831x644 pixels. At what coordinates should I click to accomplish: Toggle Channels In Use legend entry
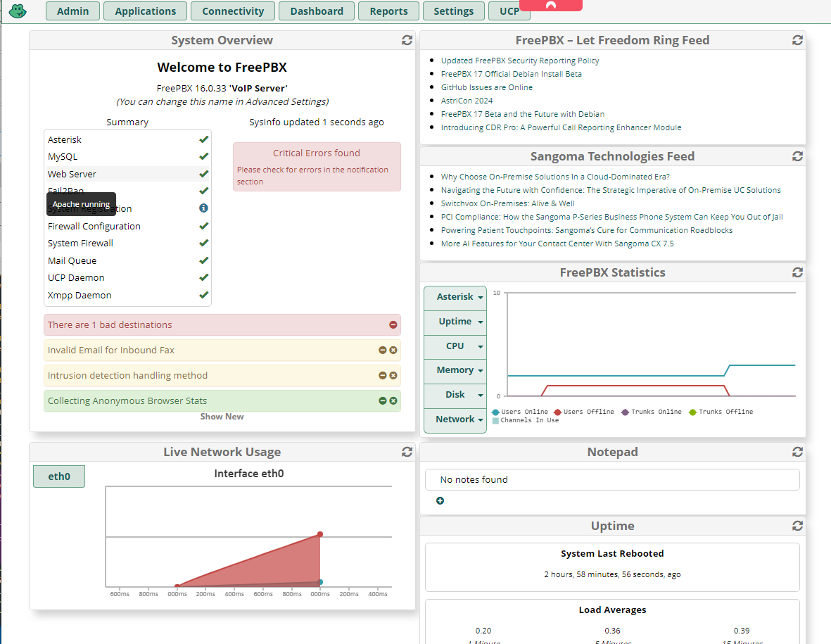[525, 420]
